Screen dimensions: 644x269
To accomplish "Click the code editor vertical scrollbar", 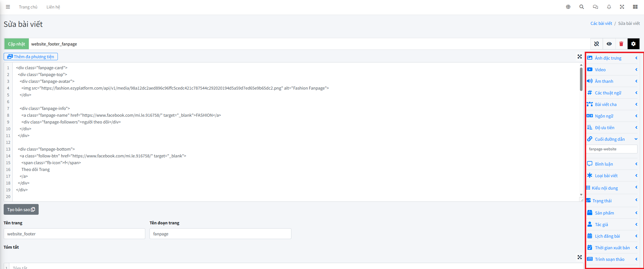I will pos(581,79).
